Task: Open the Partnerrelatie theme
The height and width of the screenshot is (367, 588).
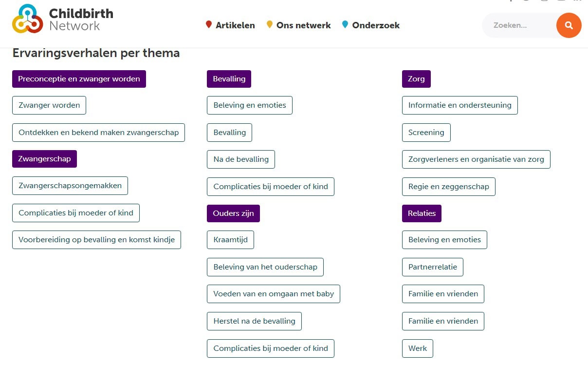Action: 433,267
